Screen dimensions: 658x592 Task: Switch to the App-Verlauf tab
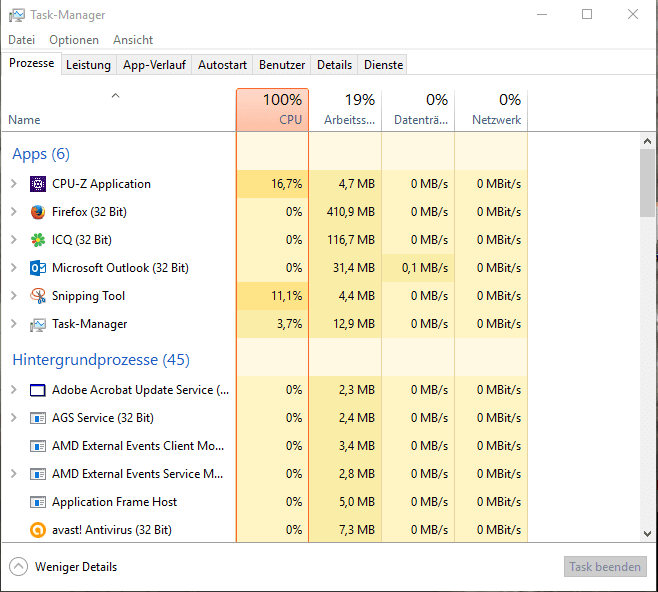(154, 65)
